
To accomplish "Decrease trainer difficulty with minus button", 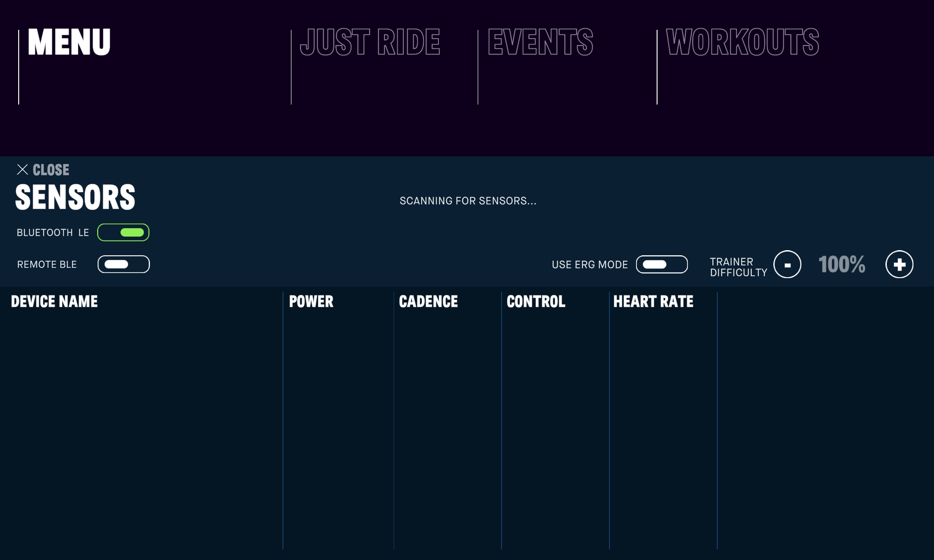I will [787, 265].
